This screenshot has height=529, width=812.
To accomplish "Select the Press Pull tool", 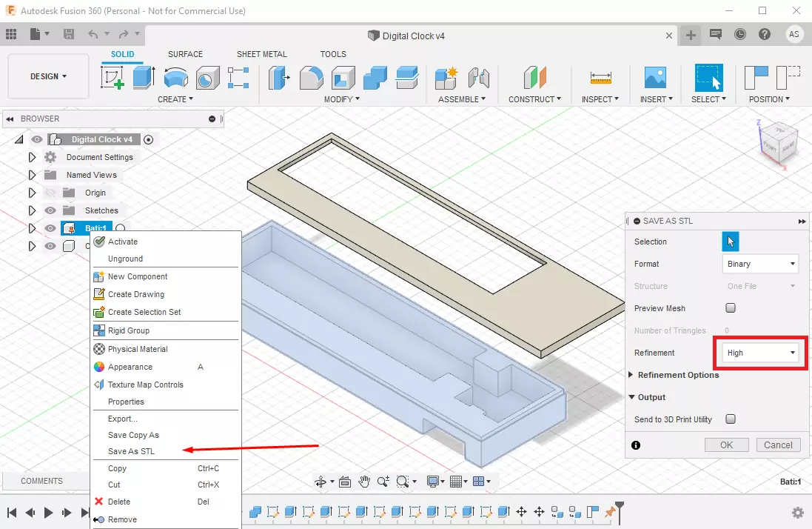I will point(279,78).
